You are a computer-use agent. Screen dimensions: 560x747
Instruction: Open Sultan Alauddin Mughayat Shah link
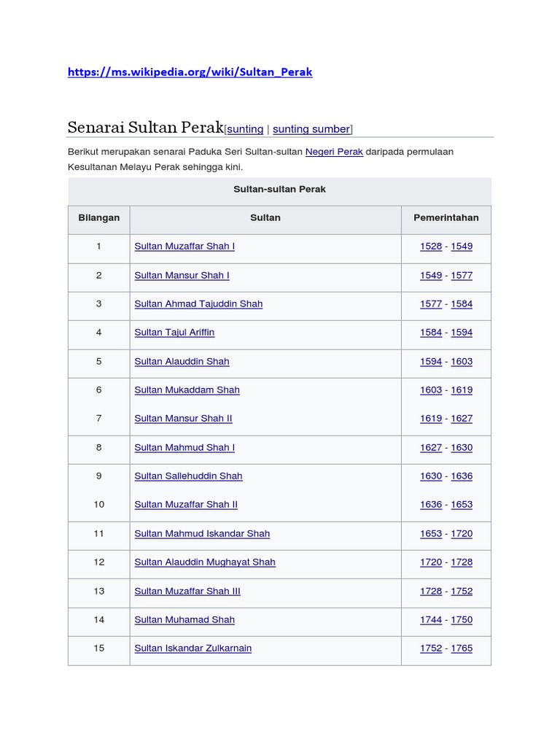coord(205,562)
